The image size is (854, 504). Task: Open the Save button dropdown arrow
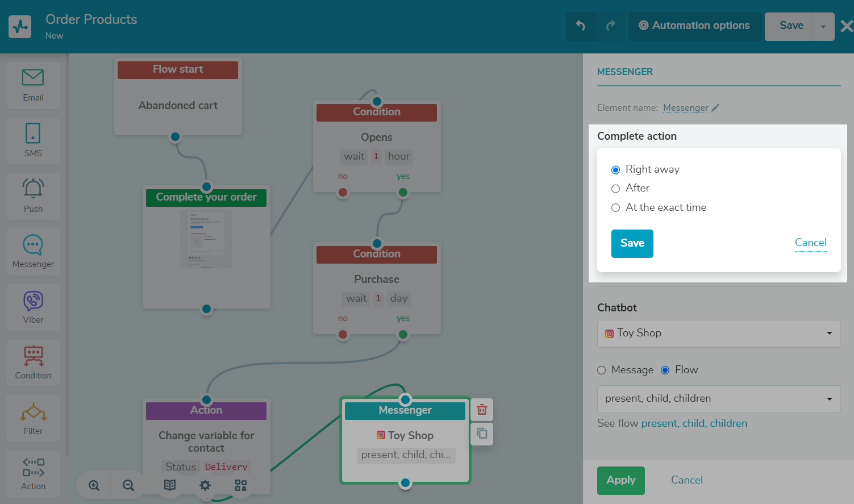pos(823,27)
